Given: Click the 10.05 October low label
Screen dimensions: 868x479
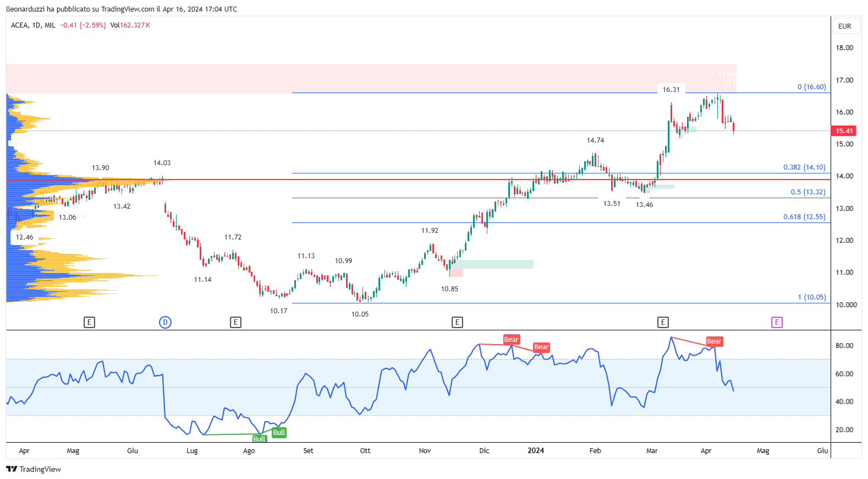Looking at the screenshot, I should click(360, 314).
